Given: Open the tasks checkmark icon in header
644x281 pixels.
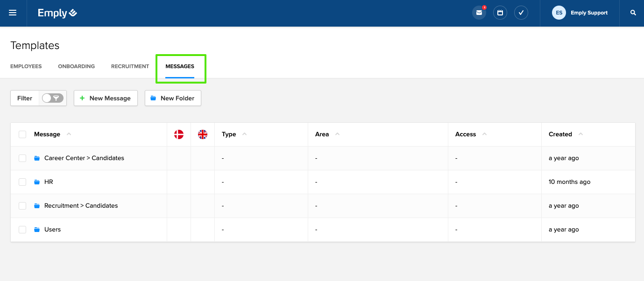Looking at the screenshot, I should tap(521, 13).
